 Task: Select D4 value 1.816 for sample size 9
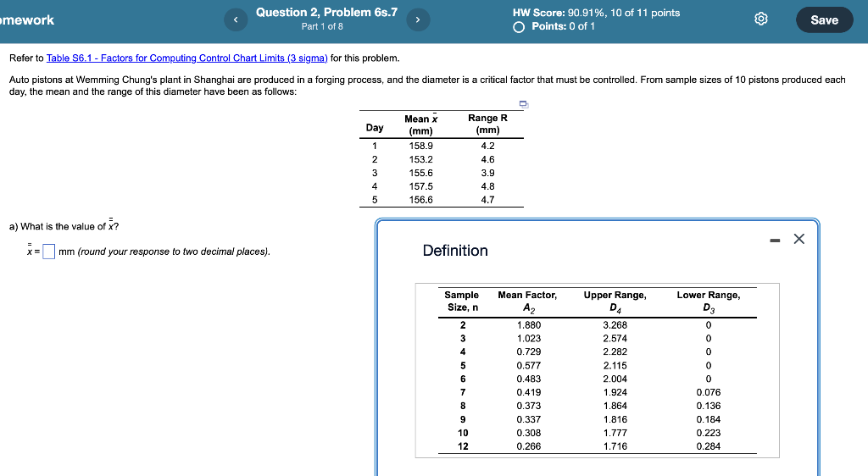click(x=615, y=419)
